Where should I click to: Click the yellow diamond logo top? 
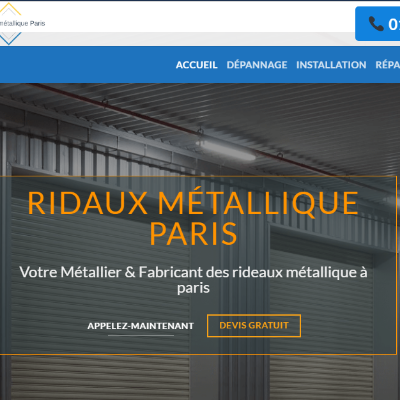coord(9,9)
